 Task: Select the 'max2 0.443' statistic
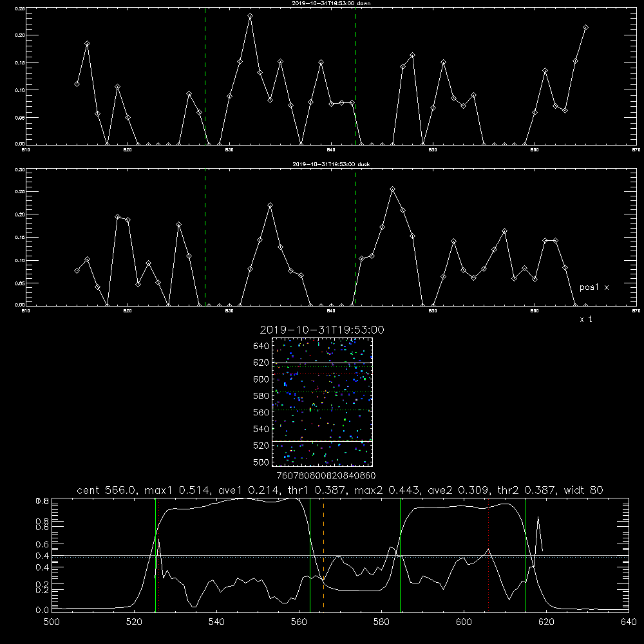coord(388,490)
